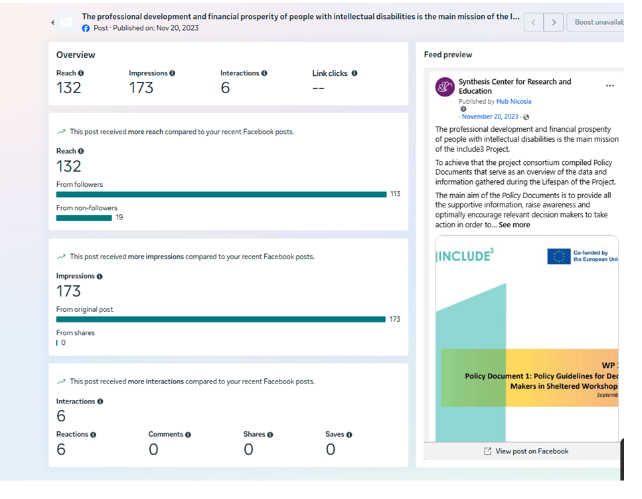Click the info icon next to Saves
Screen dimensions: 642x499
[349, 435]
